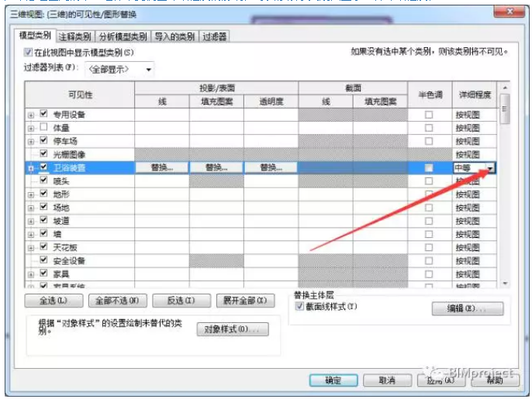Expand the 墙 category tree node
This screenshot has height=399, width=532.
pos(31,234)
